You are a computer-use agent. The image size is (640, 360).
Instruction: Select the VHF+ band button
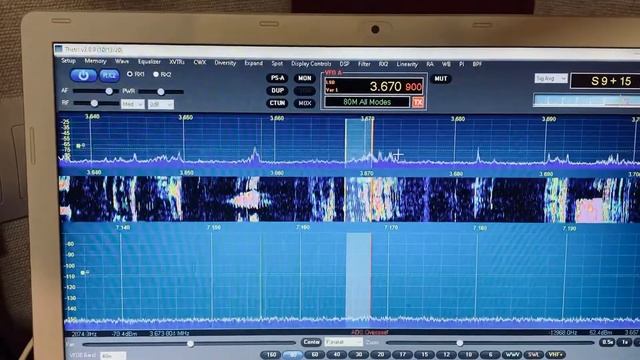pyautogui.click(x=556, y=355)
